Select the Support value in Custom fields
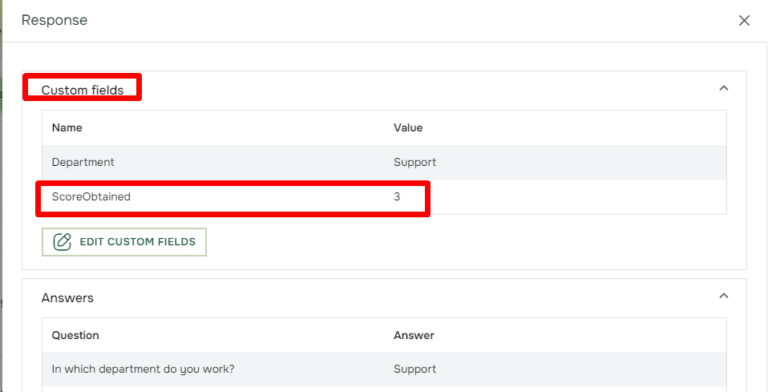The width and height of the screenshot is (768, 392). pyautogui.click(x=415, y=162)
